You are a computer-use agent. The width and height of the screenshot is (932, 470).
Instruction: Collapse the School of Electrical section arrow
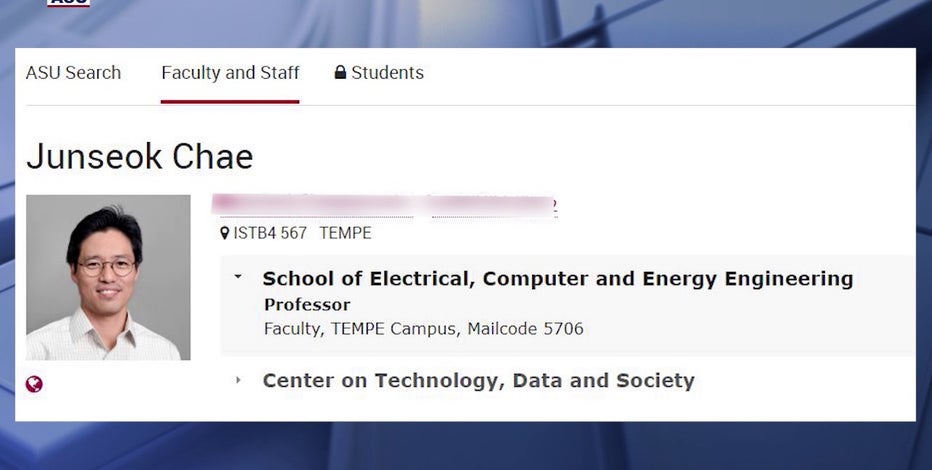238,278
